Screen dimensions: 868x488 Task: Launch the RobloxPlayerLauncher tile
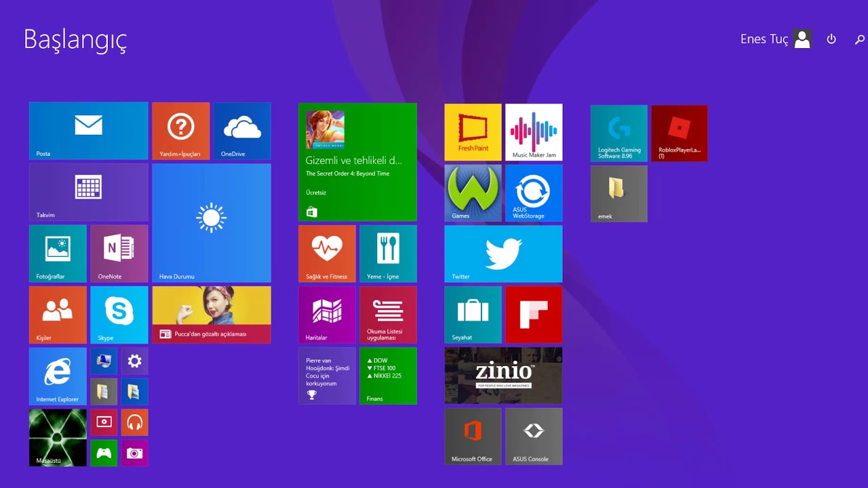679,134
